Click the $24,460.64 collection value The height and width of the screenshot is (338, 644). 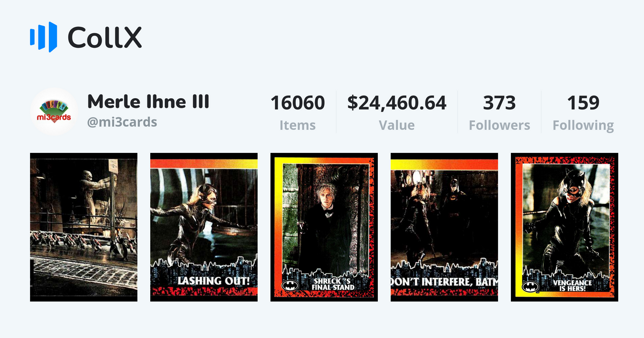[397, 102]
